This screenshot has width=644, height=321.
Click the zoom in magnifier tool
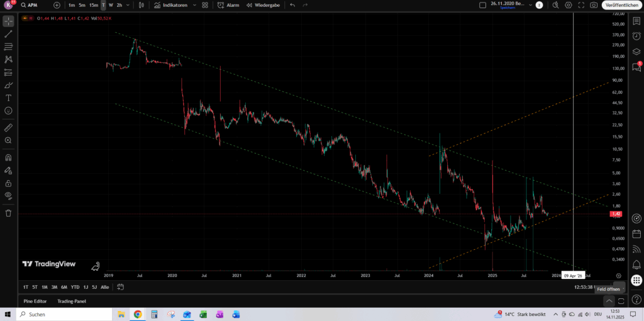pos(9,140)
